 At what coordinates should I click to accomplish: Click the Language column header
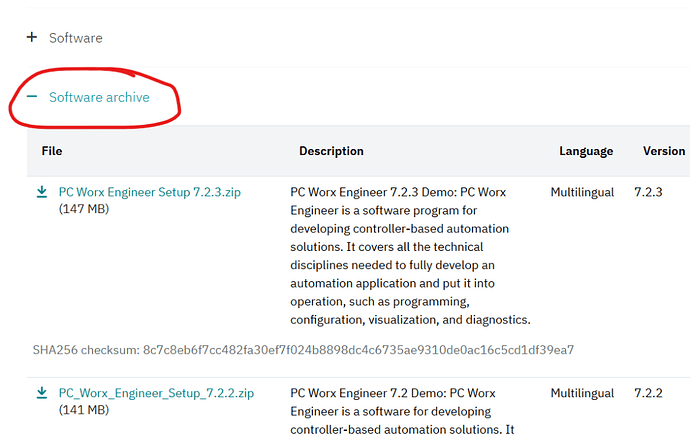(586, 151)
